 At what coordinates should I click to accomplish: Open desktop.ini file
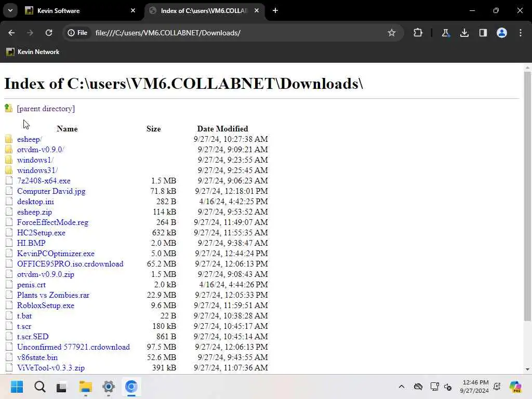click(36, 202)
